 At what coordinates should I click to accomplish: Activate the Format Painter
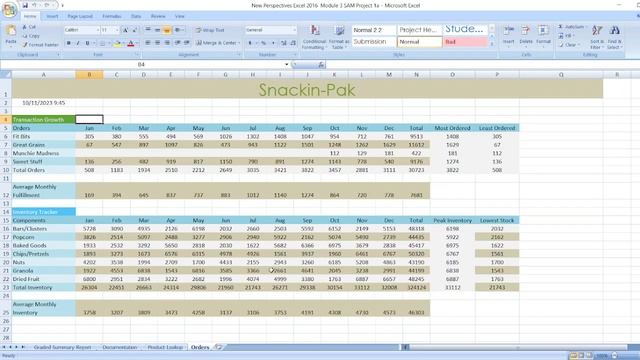coord(40,44)
